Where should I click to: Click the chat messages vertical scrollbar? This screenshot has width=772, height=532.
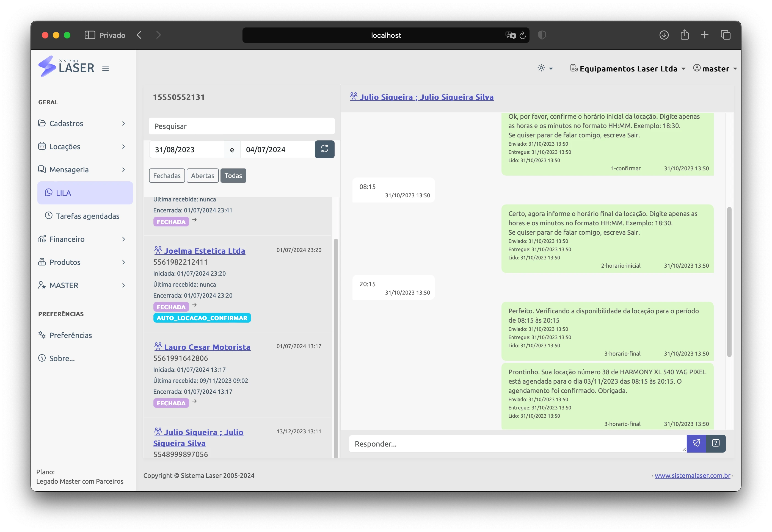pyautogui.click(x=729, y=282)
